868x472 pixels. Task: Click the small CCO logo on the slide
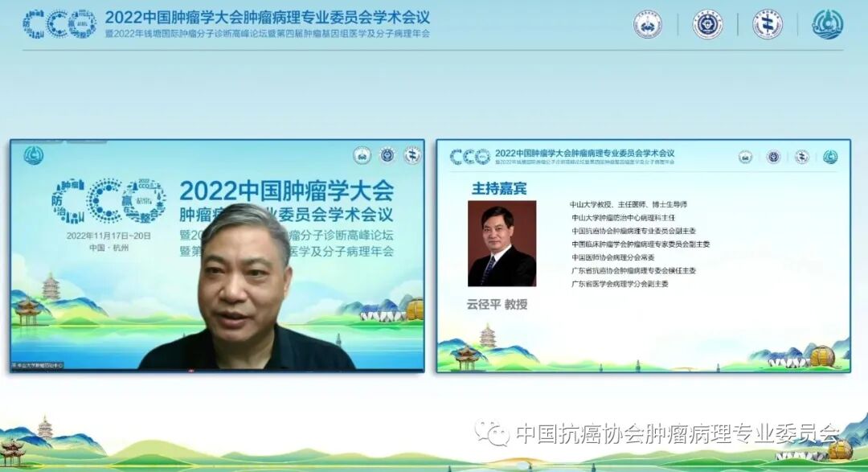(x=470, y=157)
